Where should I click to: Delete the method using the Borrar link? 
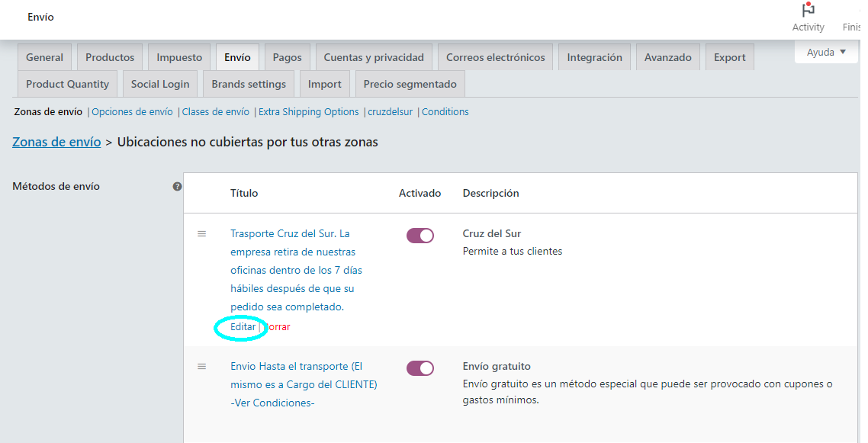pos(276,326)
